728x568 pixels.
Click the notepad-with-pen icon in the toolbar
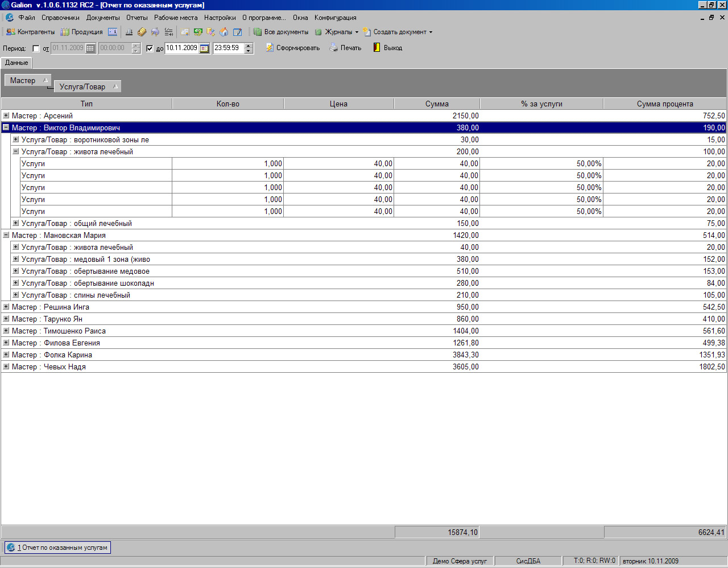[238, 32]
